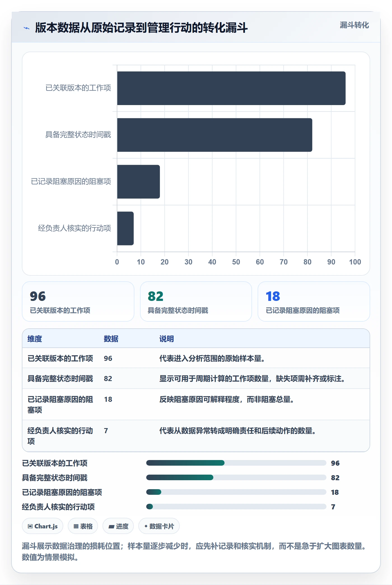392x585 pixels.
Task: Click the chart y-axis label 经负责人核实的行动项
Action: pyautogui.click(x=74, y=228)
